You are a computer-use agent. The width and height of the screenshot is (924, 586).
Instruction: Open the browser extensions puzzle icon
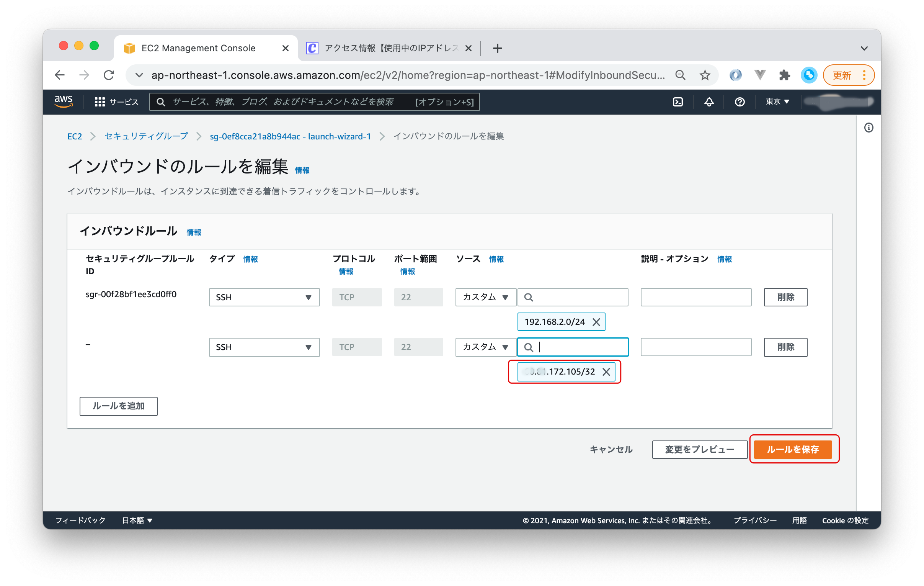coord(784,75)
